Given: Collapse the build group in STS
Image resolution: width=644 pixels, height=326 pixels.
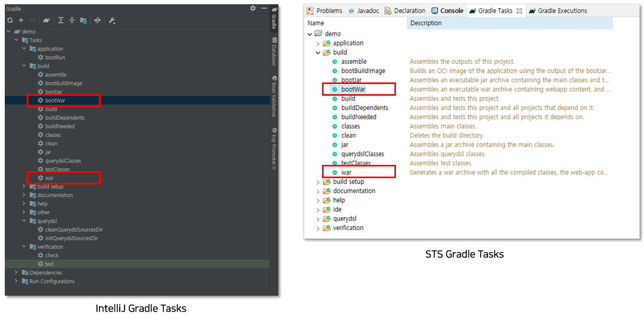Looking at the screenshot, I should [x=318, y=52].
